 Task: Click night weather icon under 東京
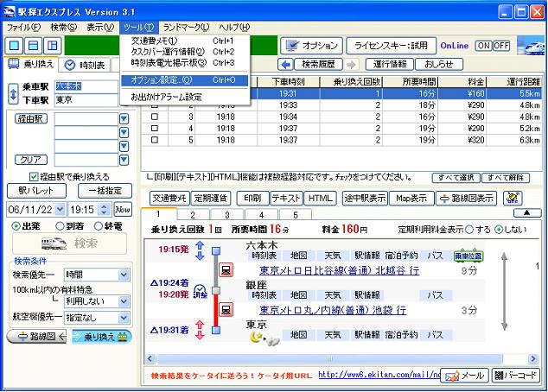(x=264, y=338)
